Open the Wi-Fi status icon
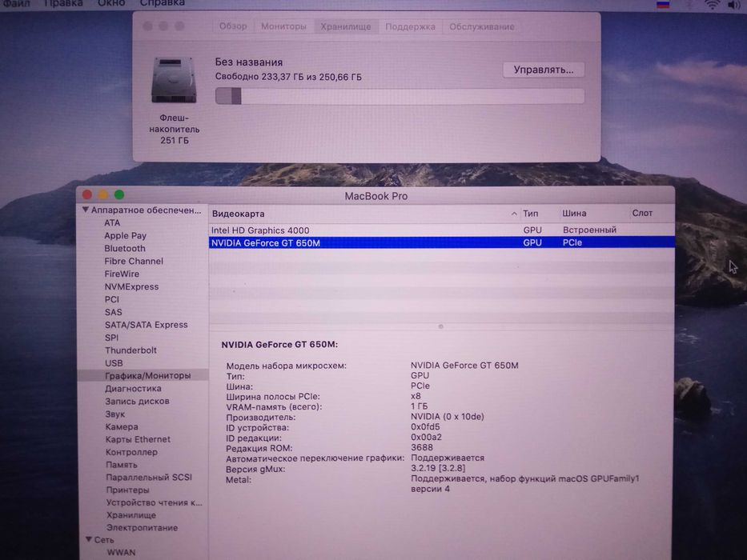This screenshot has height=560, width=747. pyautogui.click(x=713, y=5)
